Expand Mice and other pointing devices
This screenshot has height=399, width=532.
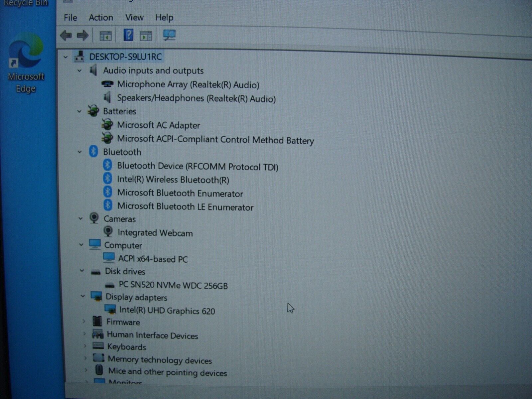coord(86,370)
